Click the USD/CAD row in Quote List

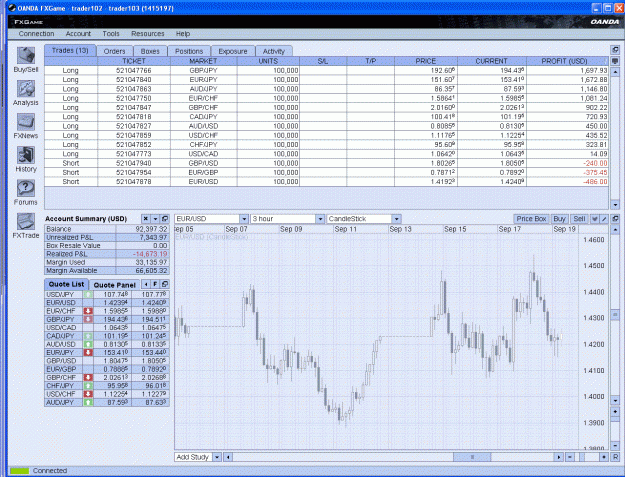tap(107, 328)
